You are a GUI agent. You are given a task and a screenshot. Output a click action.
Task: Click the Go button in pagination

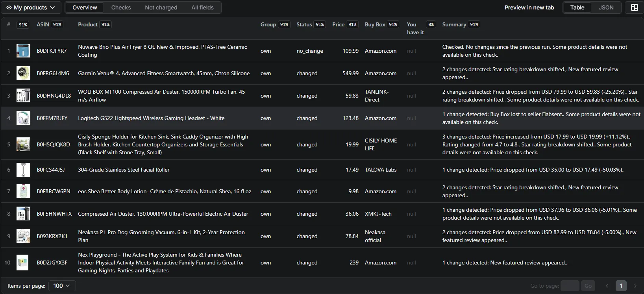pyautogui.click(x=588, y=286)
